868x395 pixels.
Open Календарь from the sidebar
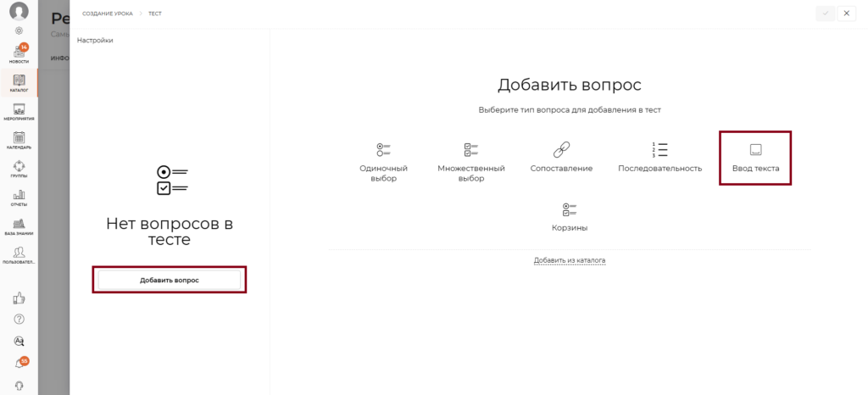[19, 141]
